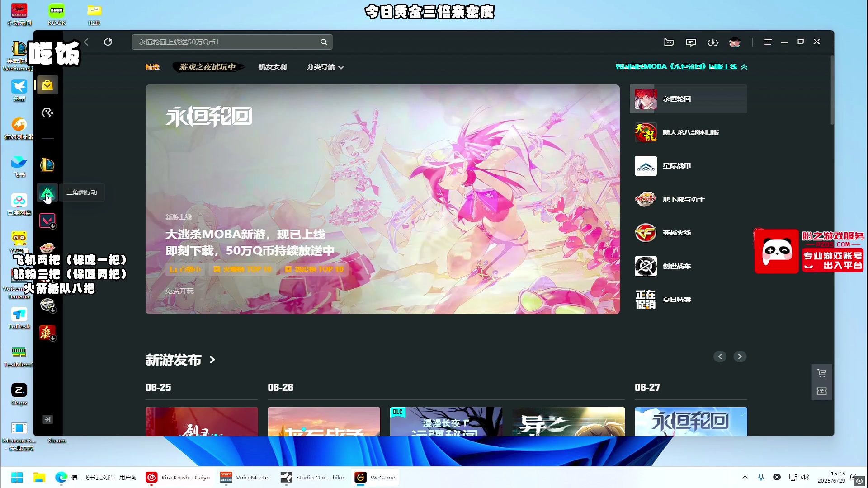Switch to Studio One taskbar item
This screenshot has height=488, width=868.
[x=312, y=477]
